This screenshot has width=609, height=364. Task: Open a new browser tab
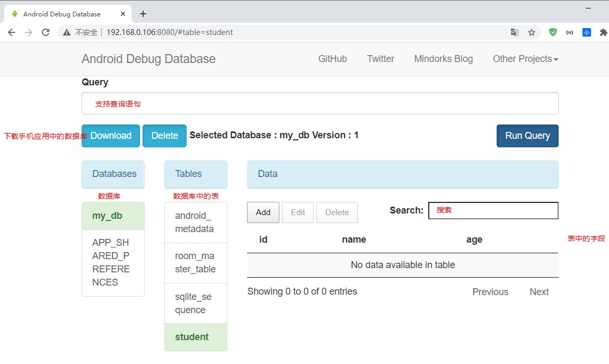143,14
